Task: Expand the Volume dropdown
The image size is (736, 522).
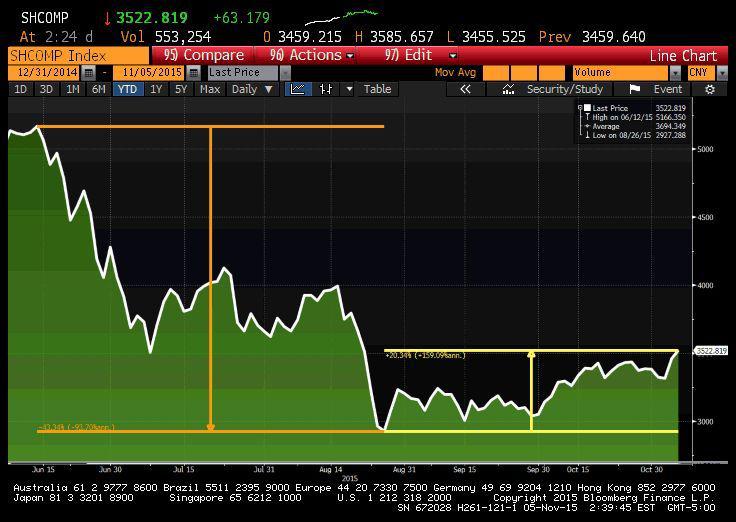Action: pyautogui.click(x=676, y=73)
